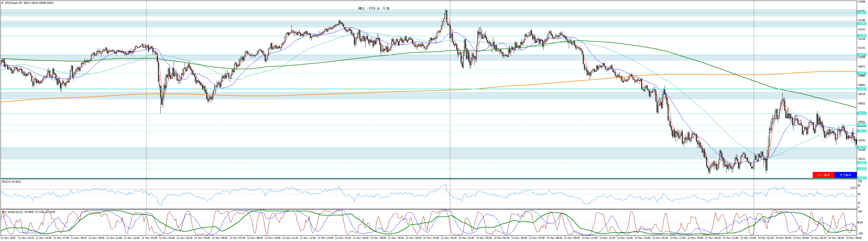Click the 80 level on RSI scale

tap(859, 186)
